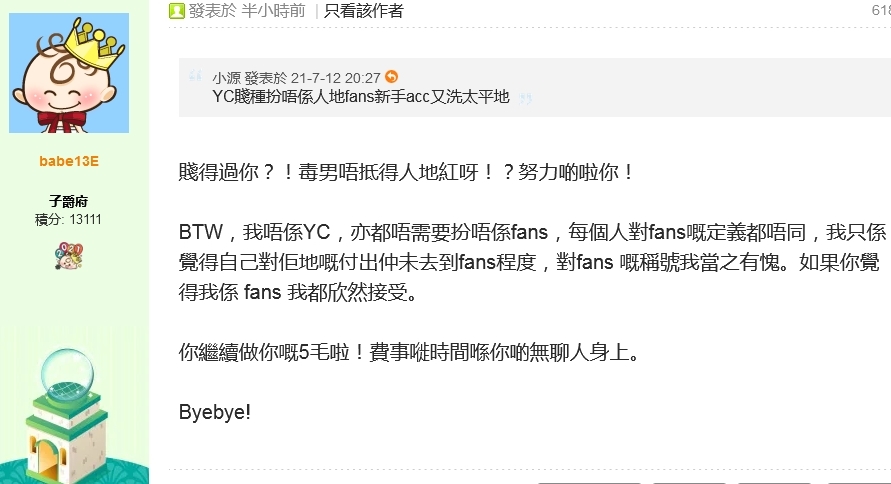Click the paragraph starting with BTW
Image resolution: width=891 pixels, height=484 pixels.
coord(532,262)
